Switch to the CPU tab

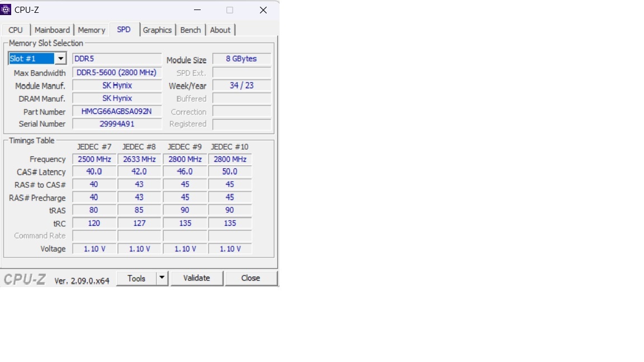tap(16, 30)
